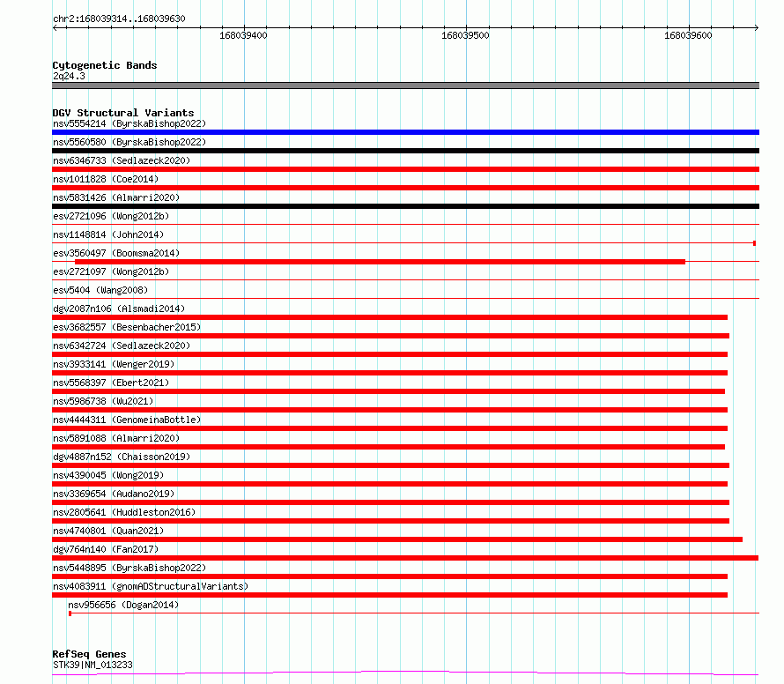Click dgv2087n106 (Alsmadi2014) label
Screen dimensions: 784x684
click(x=119, y=309)
